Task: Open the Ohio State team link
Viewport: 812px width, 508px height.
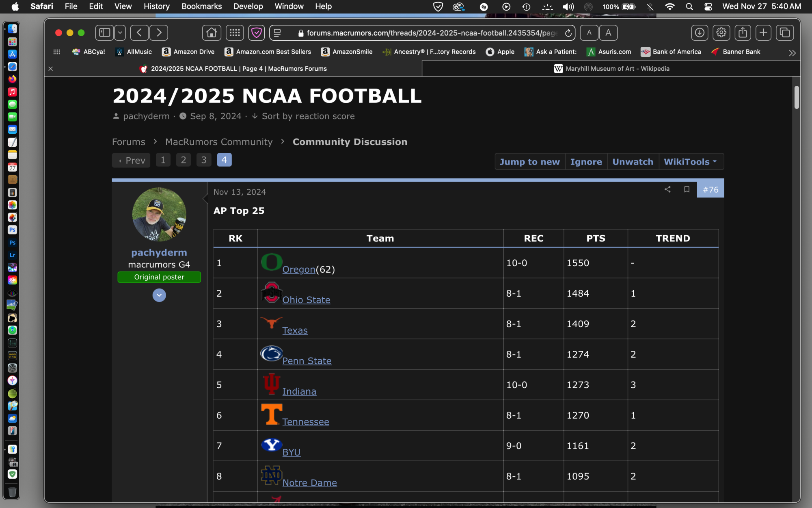Action: coord(306,300)
